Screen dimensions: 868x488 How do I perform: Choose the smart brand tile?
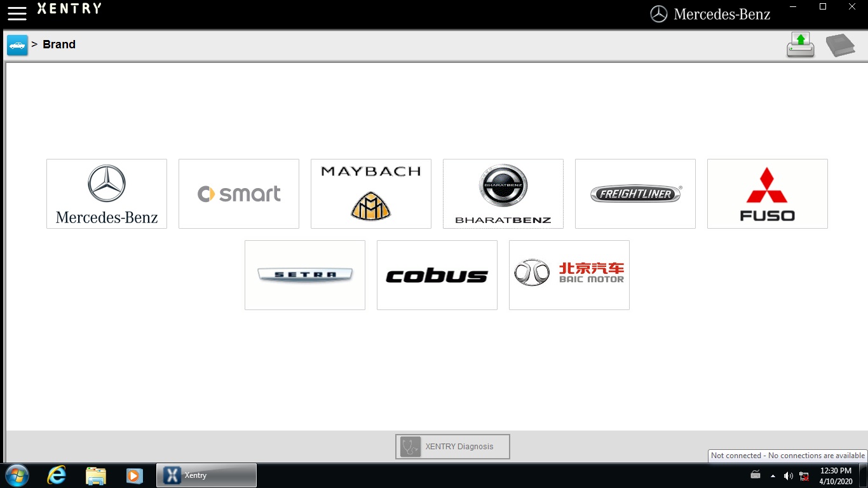click(239, 194)
